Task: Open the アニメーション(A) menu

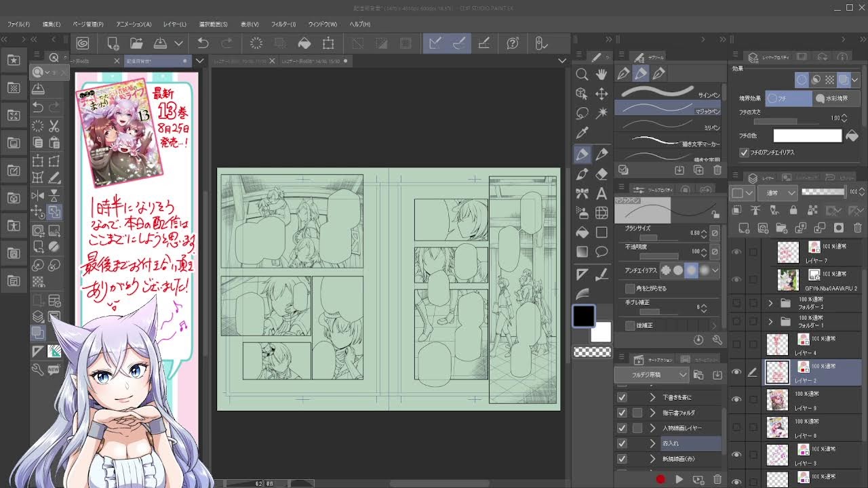Action: click(134, 24)
